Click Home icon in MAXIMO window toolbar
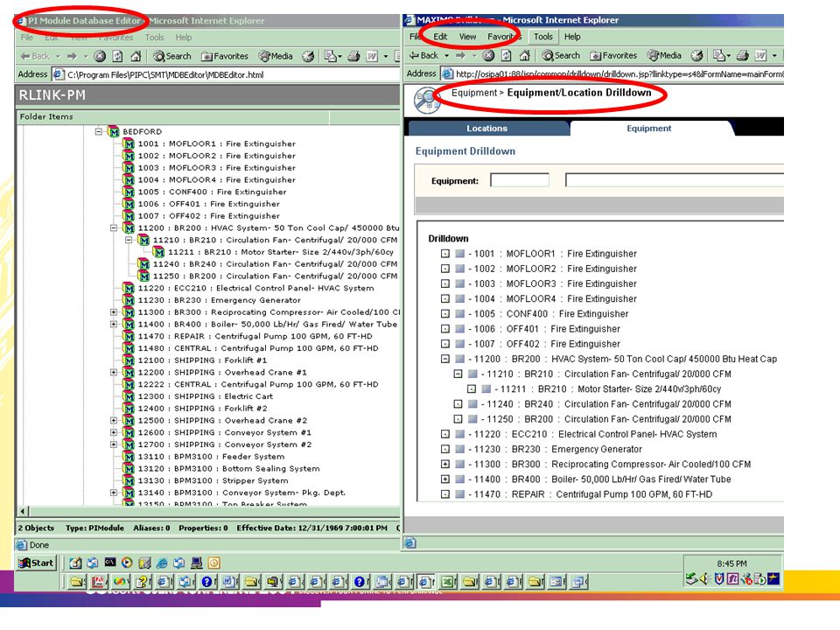 click(x=524, y=55)
